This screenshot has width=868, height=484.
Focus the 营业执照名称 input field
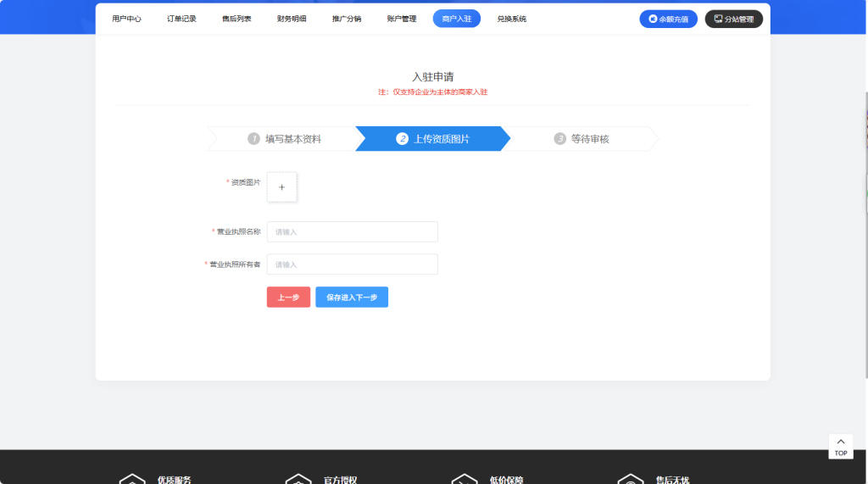point(352,232)
